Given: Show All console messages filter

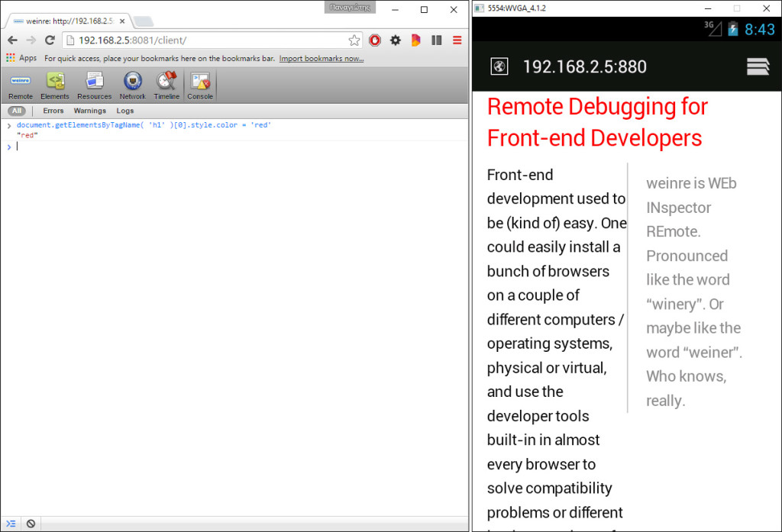Looking at the screenshot, I should pos(17,111).
